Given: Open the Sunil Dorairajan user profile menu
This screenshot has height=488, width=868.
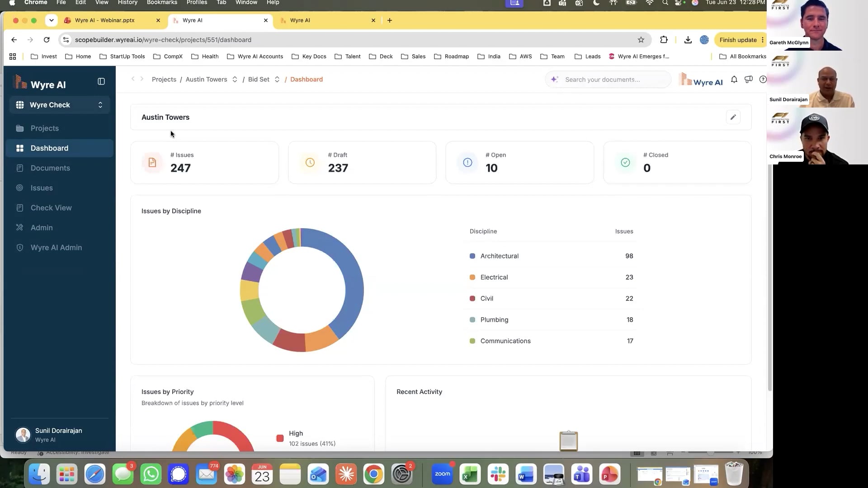Looking at the screenshot, I should pyautogui.click(x=60, y=435).
